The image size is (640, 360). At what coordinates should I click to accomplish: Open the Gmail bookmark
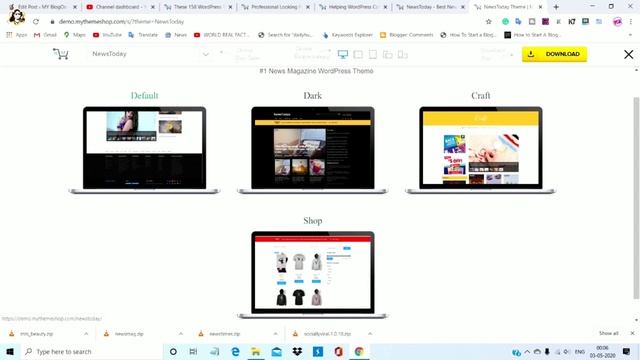tap(45, 35)
